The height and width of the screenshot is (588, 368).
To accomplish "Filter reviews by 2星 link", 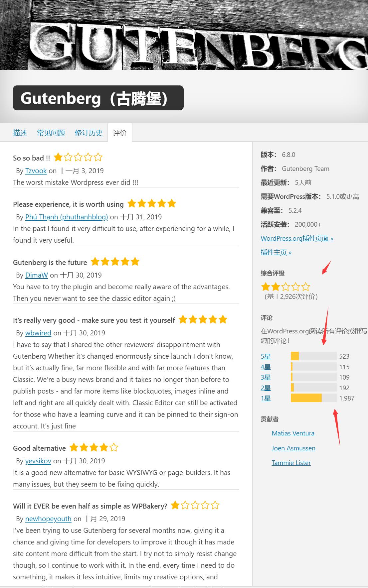I will pos(266,388).
